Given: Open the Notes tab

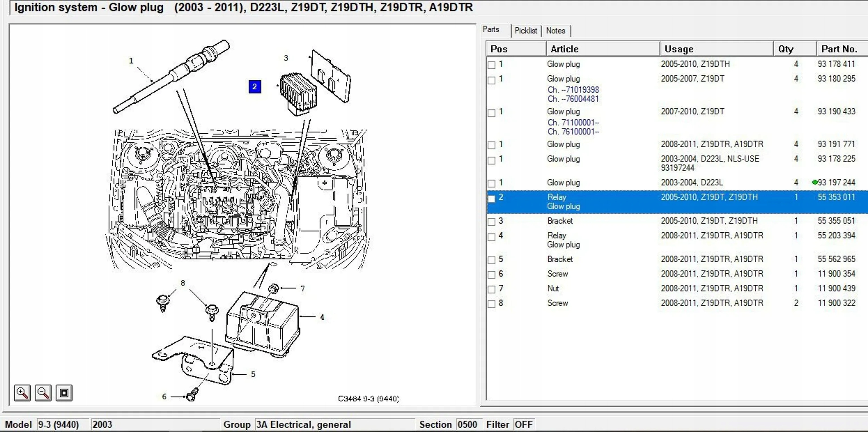Looking at the screenshot, I should click(x=556, y=31).
